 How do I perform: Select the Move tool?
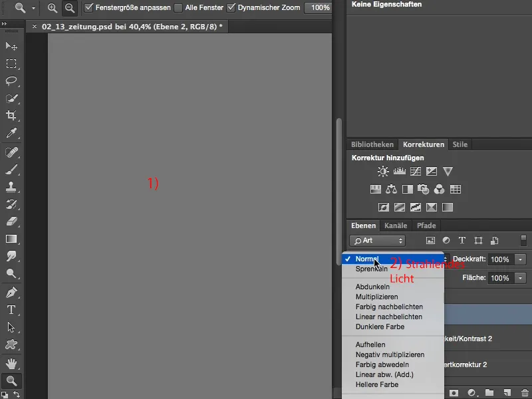coord(11,46)
